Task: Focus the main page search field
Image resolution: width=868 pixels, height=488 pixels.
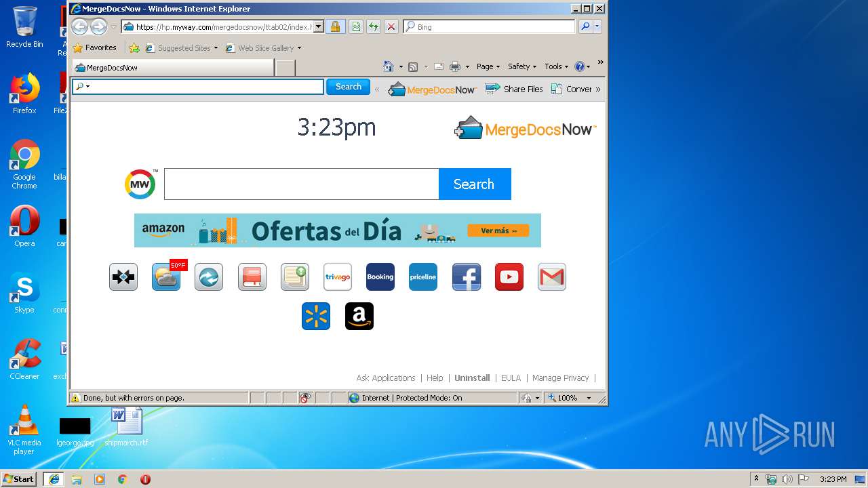Action: tap(302, 184)
